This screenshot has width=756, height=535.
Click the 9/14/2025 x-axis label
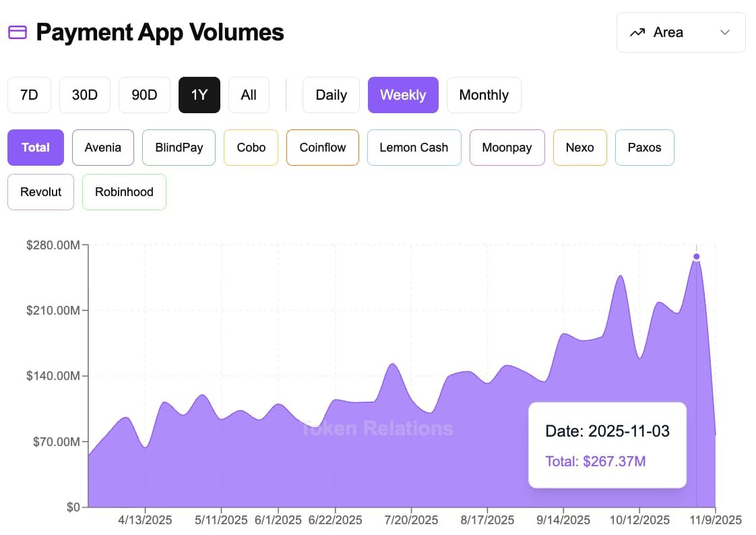click(x=563, y=520)
